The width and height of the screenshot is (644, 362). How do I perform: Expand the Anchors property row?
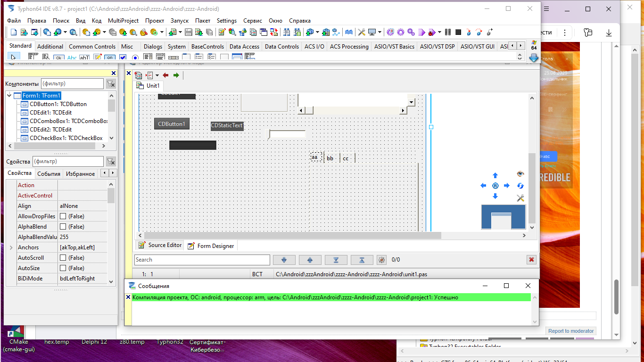(x=11, y=247)
